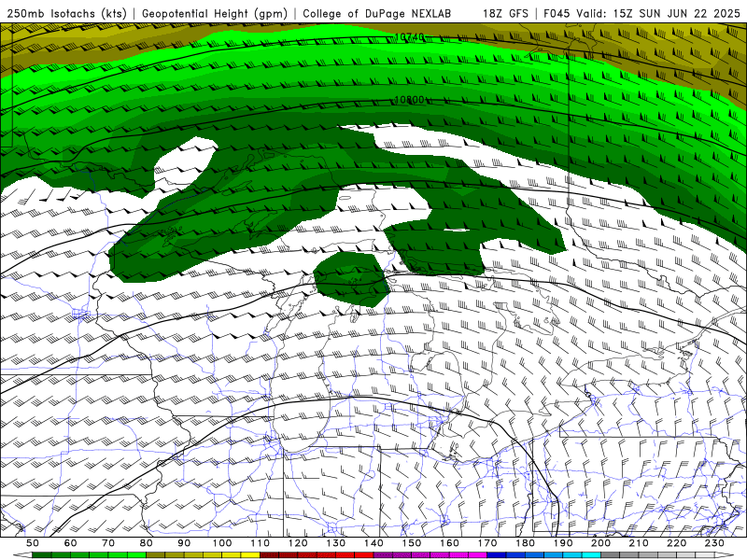Click the 70 knot colorbar label
Screen dimensions: 747x560
click(108, 543)
